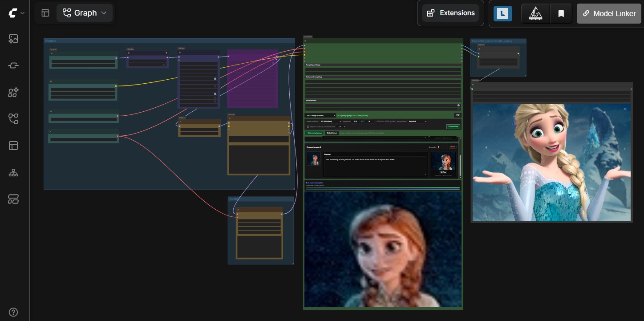Open the help question mark icon
Screen dimensions: 644x321
(13, 312)
